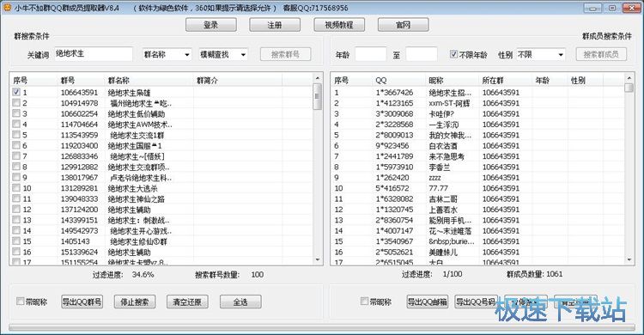Click the 停止搜索 button

pyautogui.click(x=135, y=301)
